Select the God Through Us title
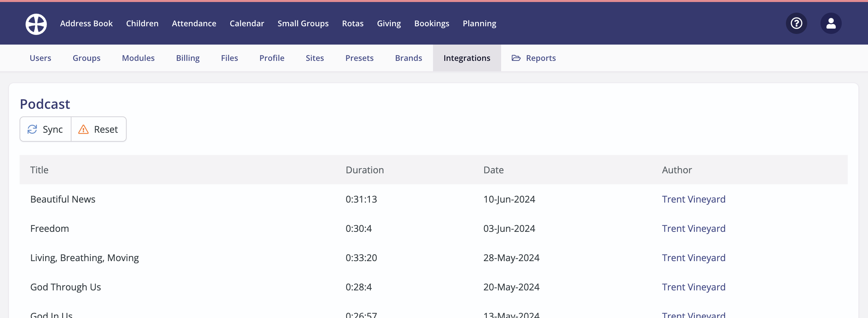Screen dimensions: 868x318 pos(66,287)
